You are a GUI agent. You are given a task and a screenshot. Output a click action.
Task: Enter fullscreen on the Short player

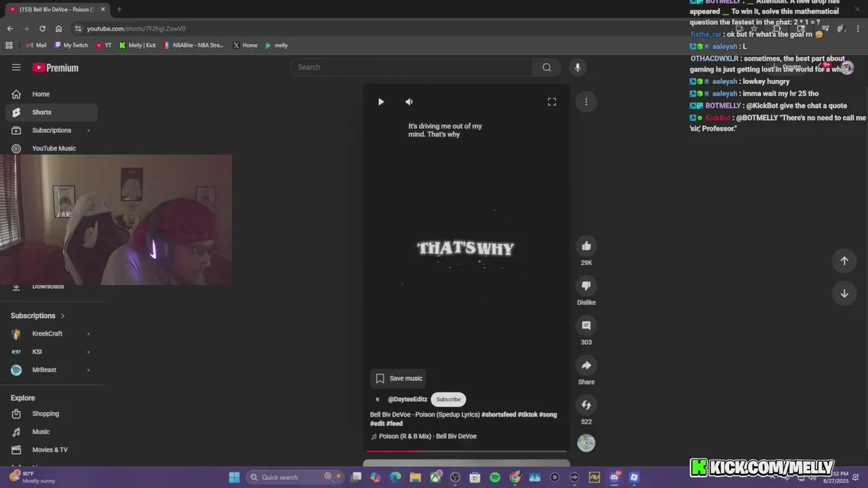552,102
